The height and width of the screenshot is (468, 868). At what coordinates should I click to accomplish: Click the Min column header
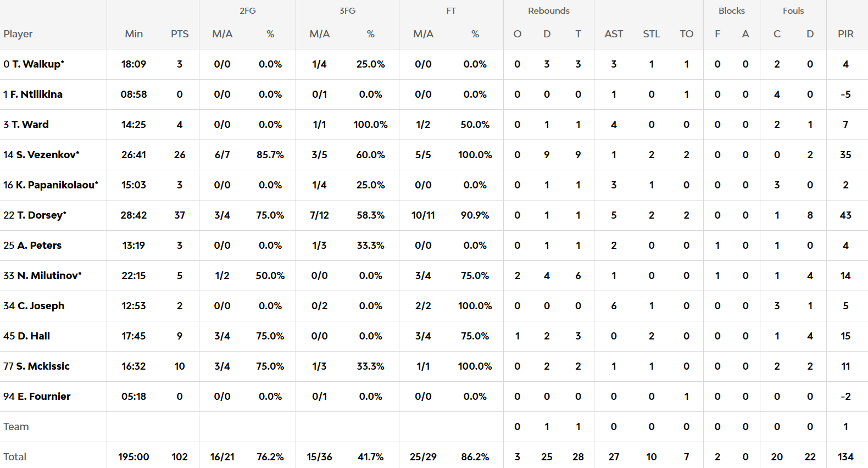tap(133, 34)
